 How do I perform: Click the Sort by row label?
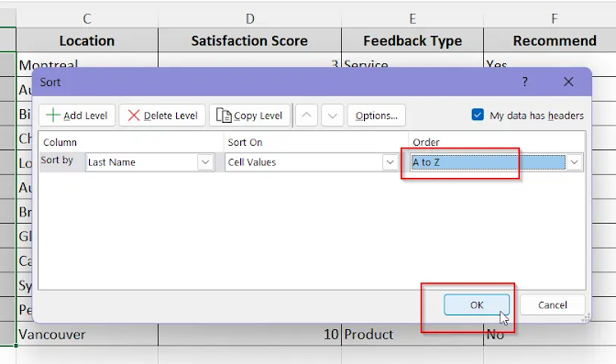coord(57,160)
